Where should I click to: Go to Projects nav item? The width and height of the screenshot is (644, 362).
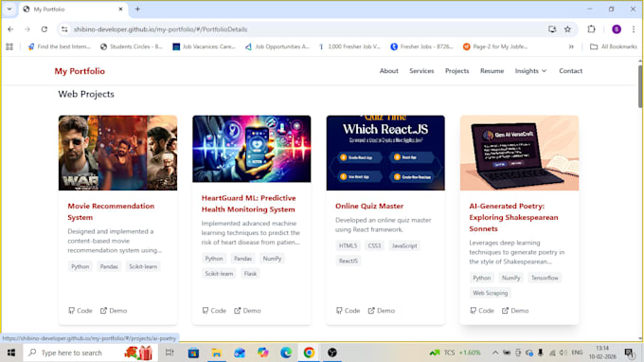(456, 71)
